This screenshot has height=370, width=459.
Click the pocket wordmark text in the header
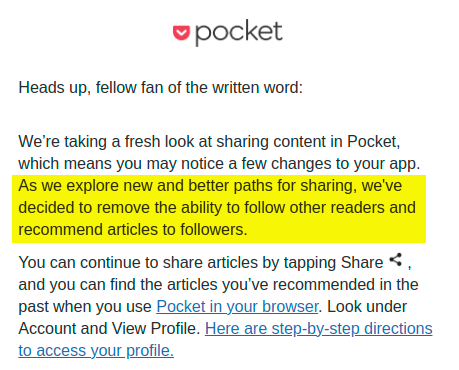tap(239, 33)
